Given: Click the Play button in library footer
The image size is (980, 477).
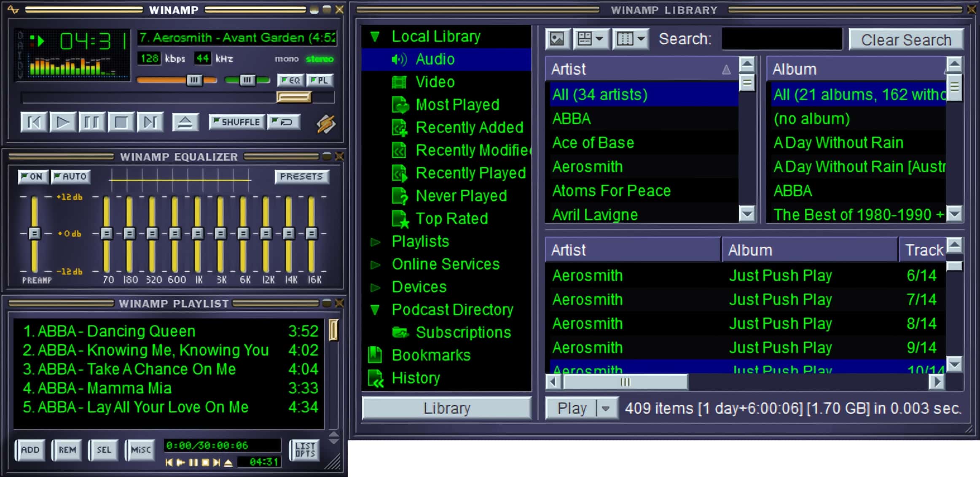Looking at the screenshot, I should tap(572, 408).
